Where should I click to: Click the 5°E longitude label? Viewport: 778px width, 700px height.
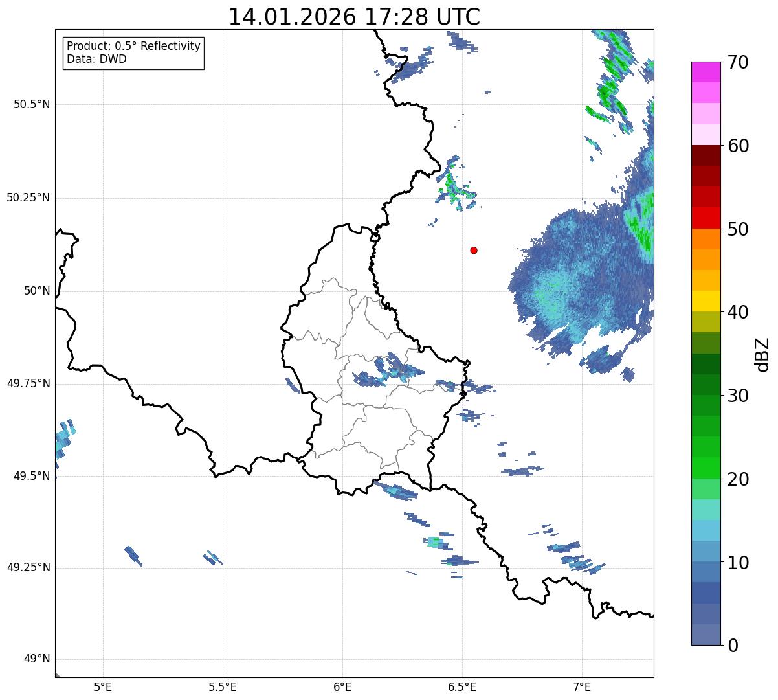[103, 687]
